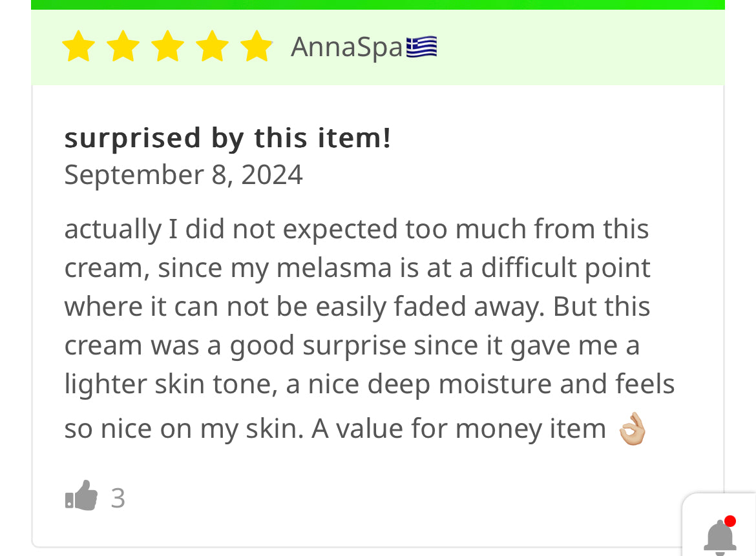Select the fifth rating star
Screen dimensions: 756x556
click(257, 47)
